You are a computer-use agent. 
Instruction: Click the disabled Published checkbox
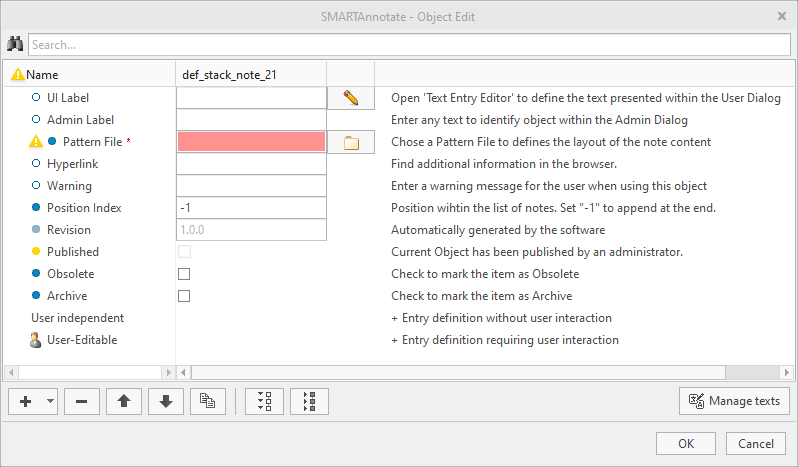(184, 252)
